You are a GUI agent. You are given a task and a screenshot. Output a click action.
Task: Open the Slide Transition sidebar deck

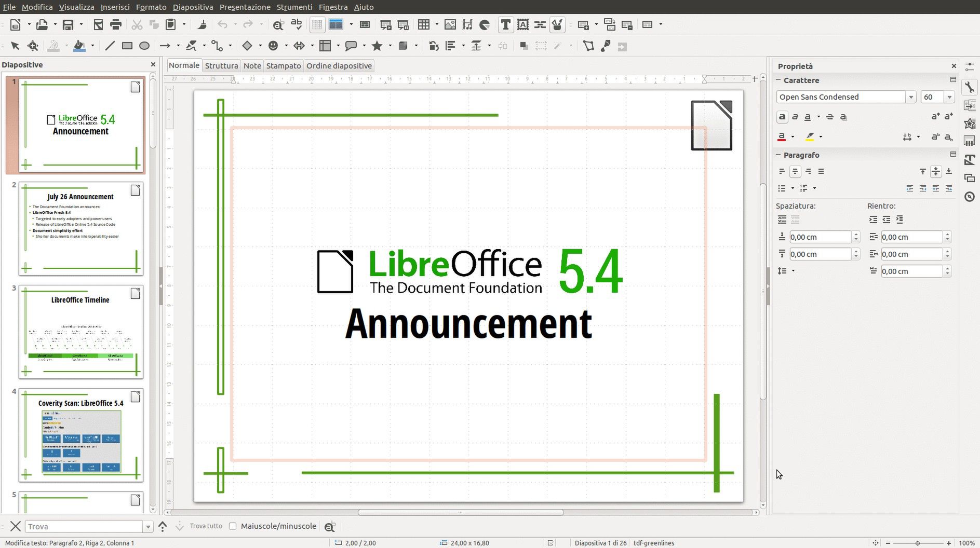pos(969,105)
